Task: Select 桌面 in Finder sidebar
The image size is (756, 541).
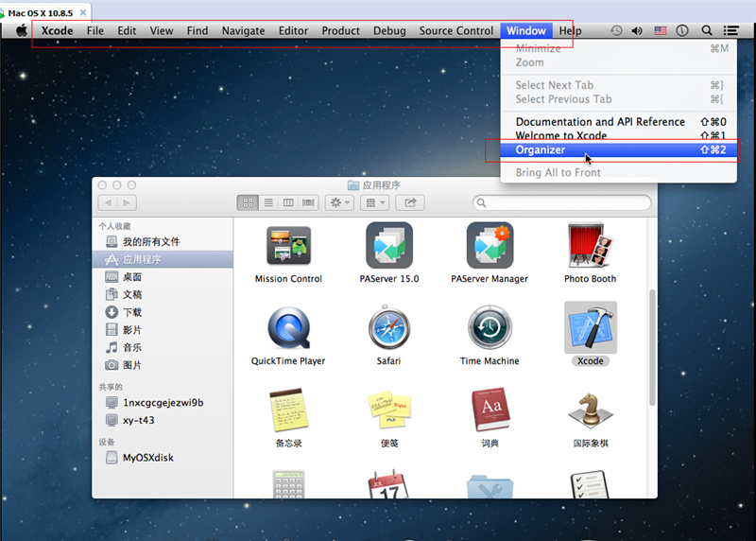Action: click(x=163, y=277)
